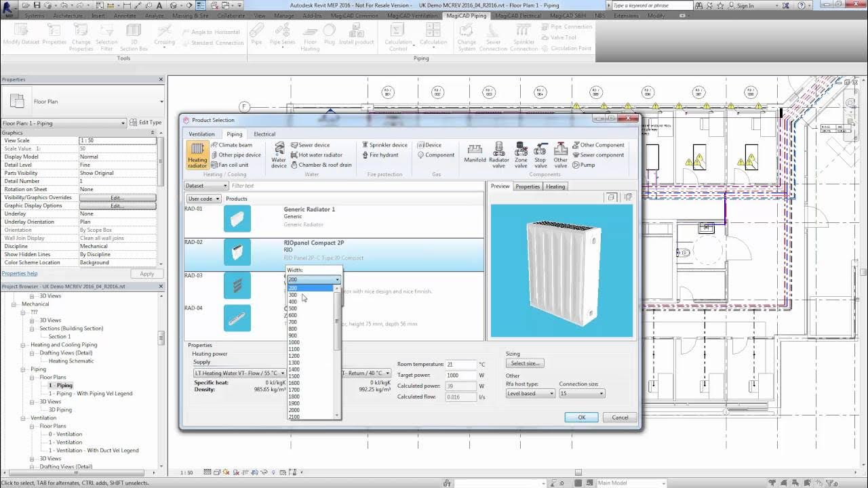Open the User code dropdown
This screenshot has height=488, width=868.
[203, 199]
